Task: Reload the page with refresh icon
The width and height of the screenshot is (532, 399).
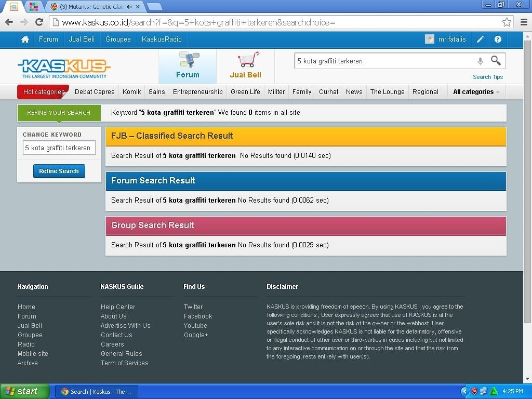Action: tap(39, 22)
